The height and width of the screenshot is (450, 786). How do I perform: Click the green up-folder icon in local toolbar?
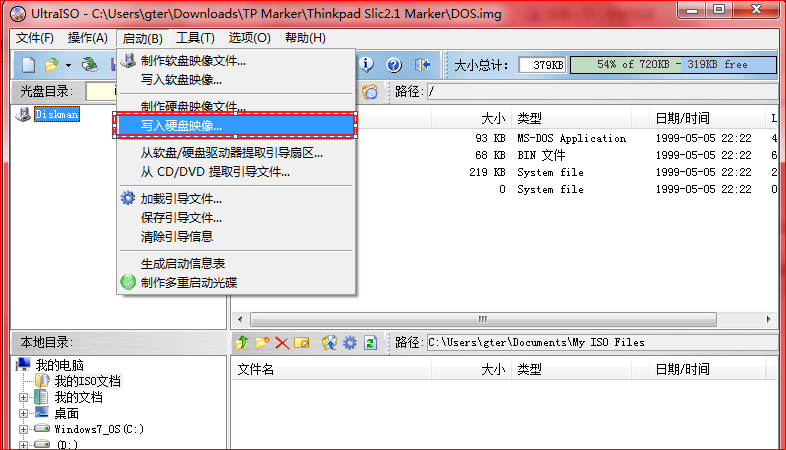click(x=241, y=343)
